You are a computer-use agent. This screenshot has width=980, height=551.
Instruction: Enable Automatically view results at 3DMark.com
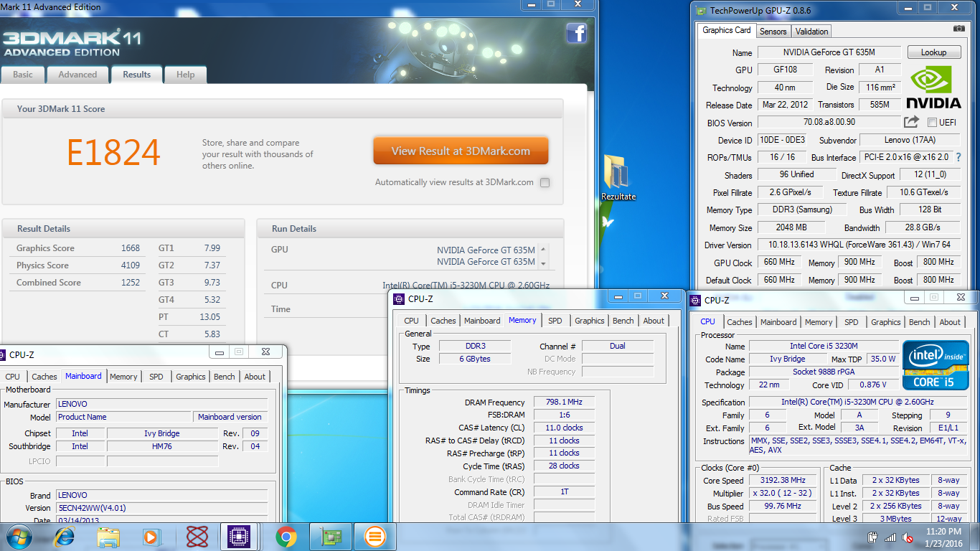pyautogui.click(x=545, y=182)
